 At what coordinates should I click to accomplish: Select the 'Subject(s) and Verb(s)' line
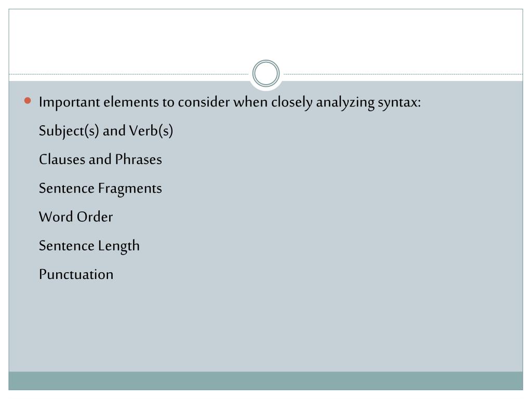pyautogui.click(x=106, y=131)
